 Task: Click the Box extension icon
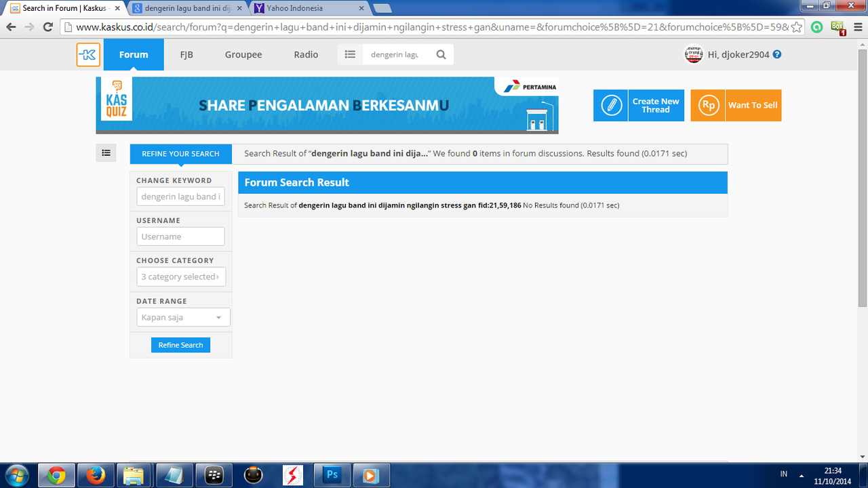point(837,27)
